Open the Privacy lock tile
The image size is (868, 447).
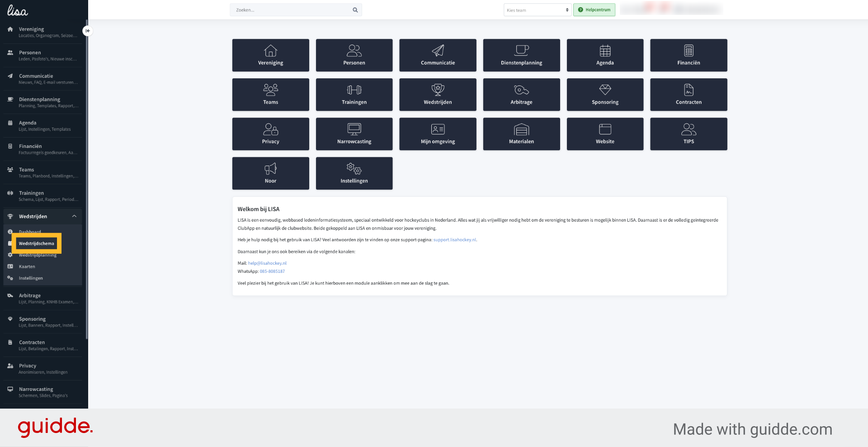[x=270, y=134]
